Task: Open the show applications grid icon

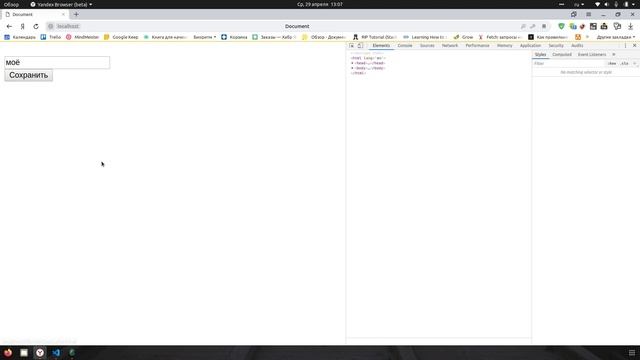Action: (632, 353)
